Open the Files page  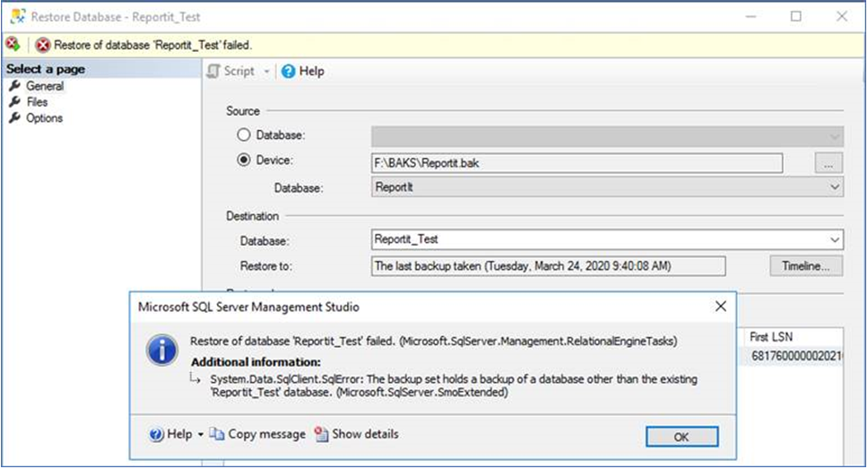coord(37,102)
